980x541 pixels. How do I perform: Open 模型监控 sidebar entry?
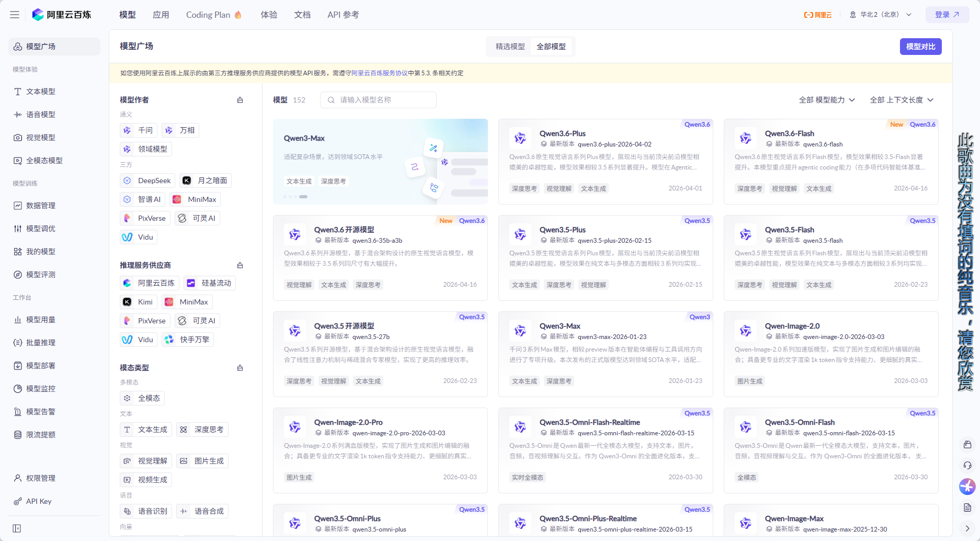tap(54, 389)
